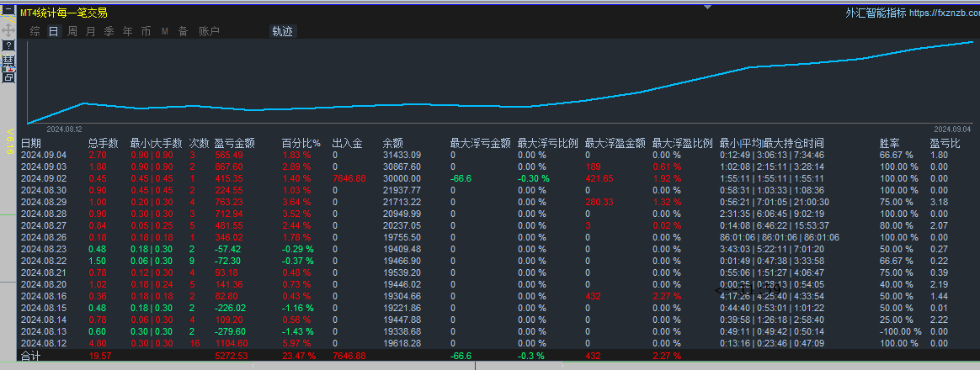
Task: Switch to the 年 yearly tab
Action: coord(127,31)
